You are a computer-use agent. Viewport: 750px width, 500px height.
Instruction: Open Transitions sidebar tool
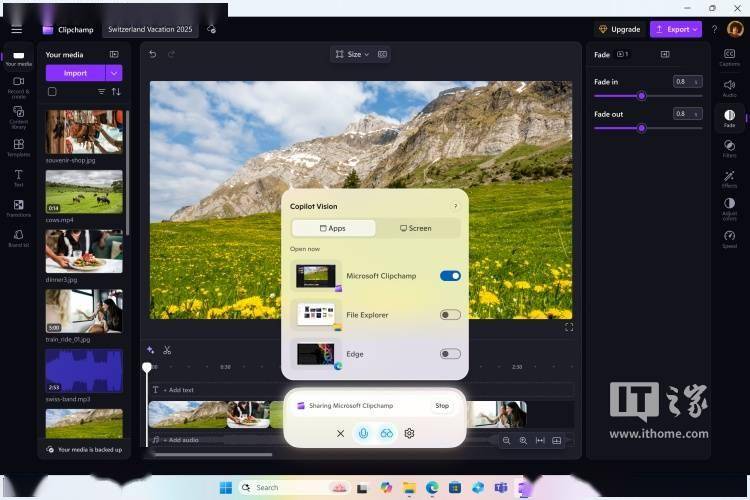[x=19, y=208]
